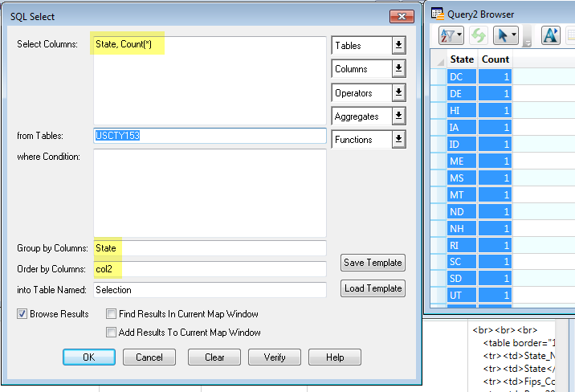Click the Order by Columns field
The width and height of the screenshot is (575, 392).
[x=209, y=268]
